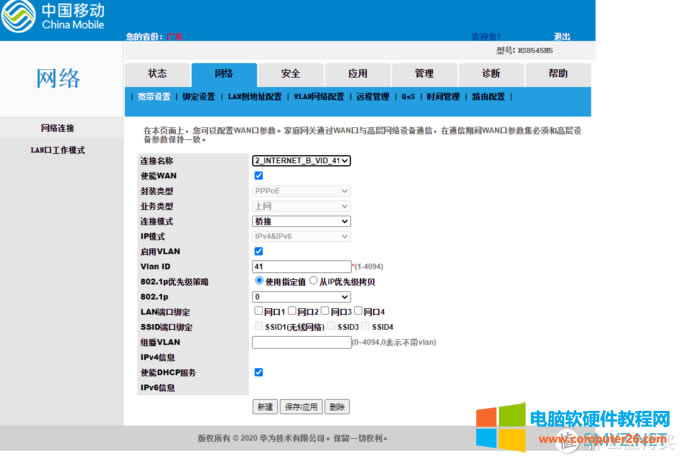
Task: Click the 退出 logout link
Action: pyautogui.click(x=562, y=36)
